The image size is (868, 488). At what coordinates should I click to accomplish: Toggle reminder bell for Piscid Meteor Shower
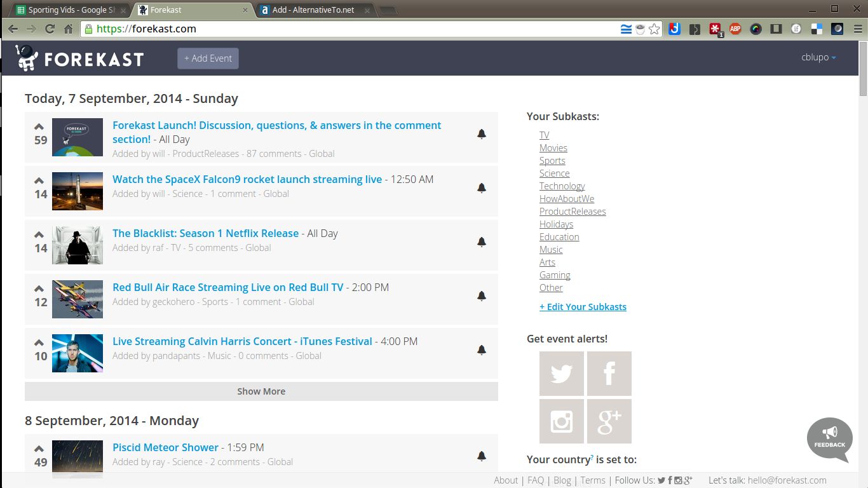coord(482,456)
